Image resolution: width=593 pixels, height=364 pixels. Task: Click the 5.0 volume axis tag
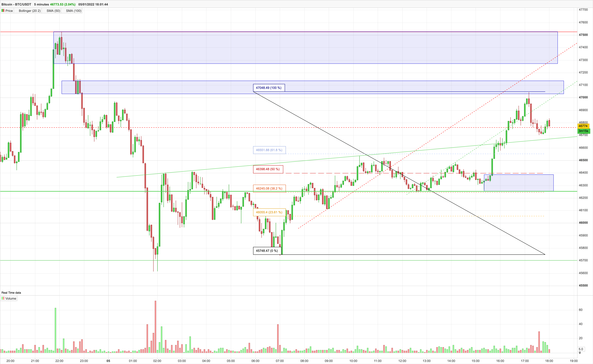(581, 349)
